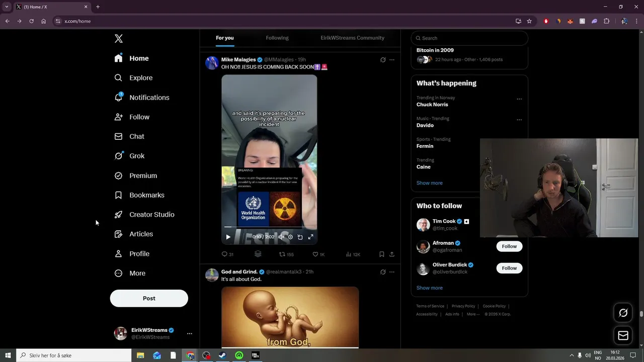Image resolution: width=644 pixels, height=362 pixels.
Task: Open Creator Studio in the sidebar
Action: (x=144, y=215)
